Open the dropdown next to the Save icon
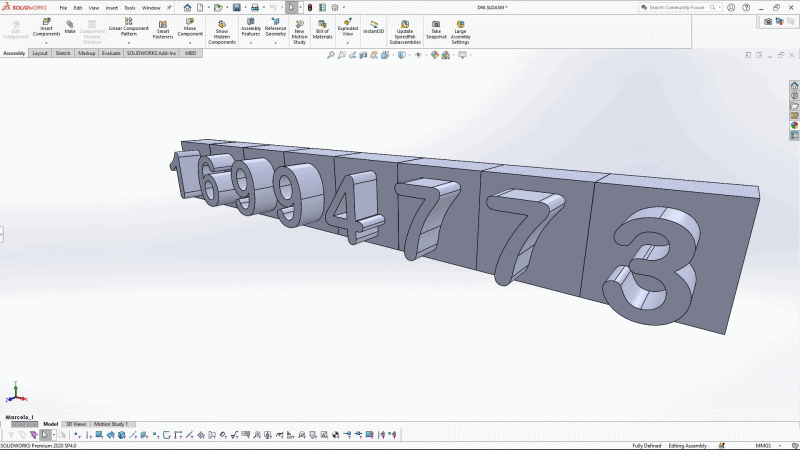This screenshot has width=800, height=450. [x=245, y=8]
